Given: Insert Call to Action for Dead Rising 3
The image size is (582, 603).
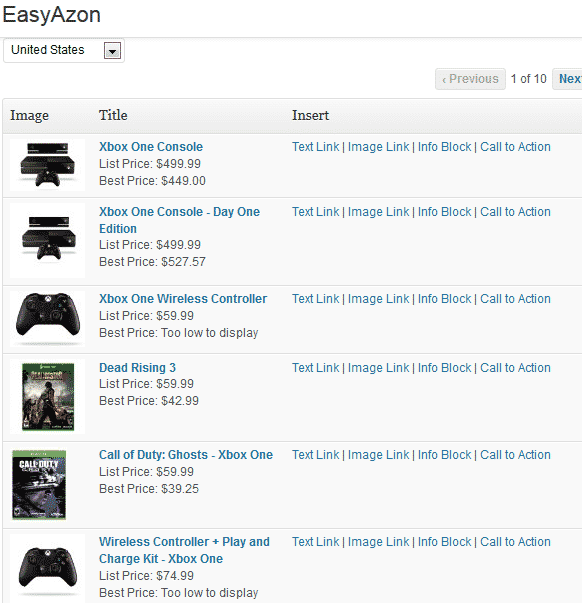Looking at the screenshot, I should (x=515, y=367).
